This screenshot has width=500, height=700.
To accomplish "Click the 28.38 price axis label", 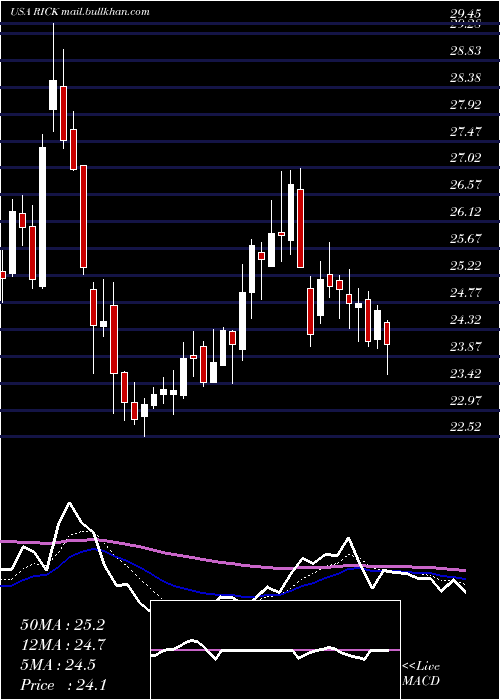I will (466, 78).
